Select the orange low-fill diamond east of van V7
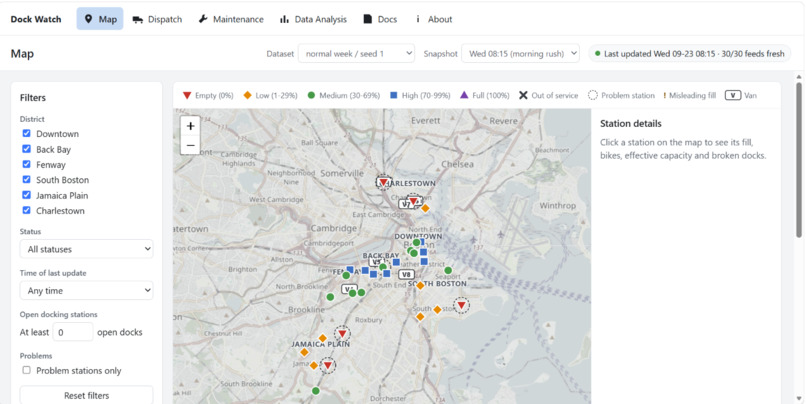The width and height of the screenshot is (806, 404). [x=425, y=208]
